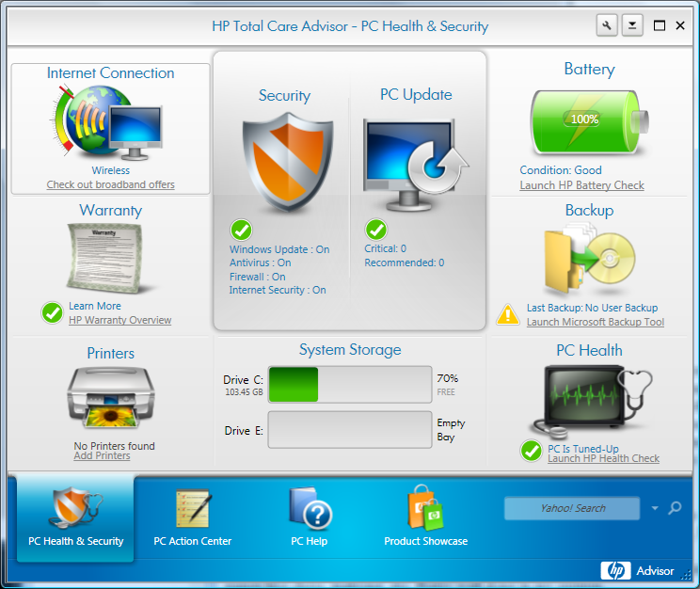Click Launch Microsoft Backup Tool link
This screenshot has height=589, width=700.
(595, 322)
